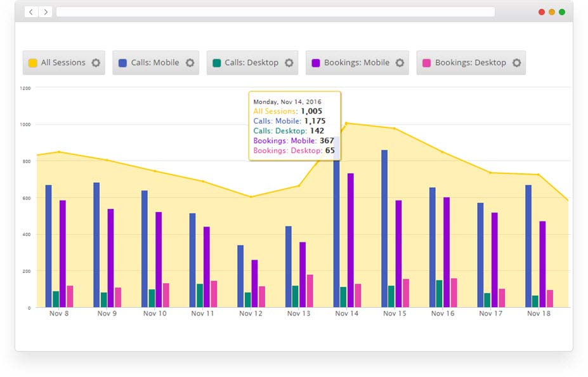This screenshot has width=588, height=377.
Task: Click the yellow All Sessions color swatch
Action: (32, 63)
